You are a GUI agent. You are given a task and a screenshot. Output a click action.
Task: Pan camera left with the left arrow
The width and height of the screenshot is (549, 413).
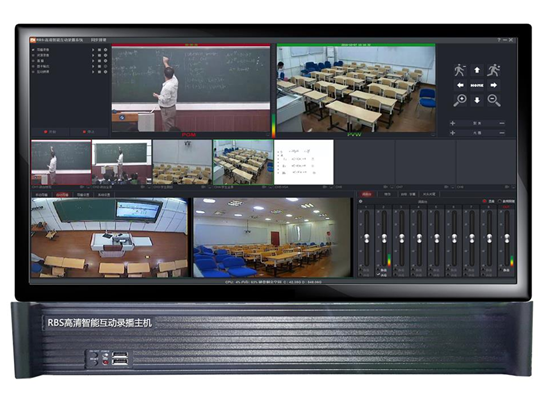[460, 85]
